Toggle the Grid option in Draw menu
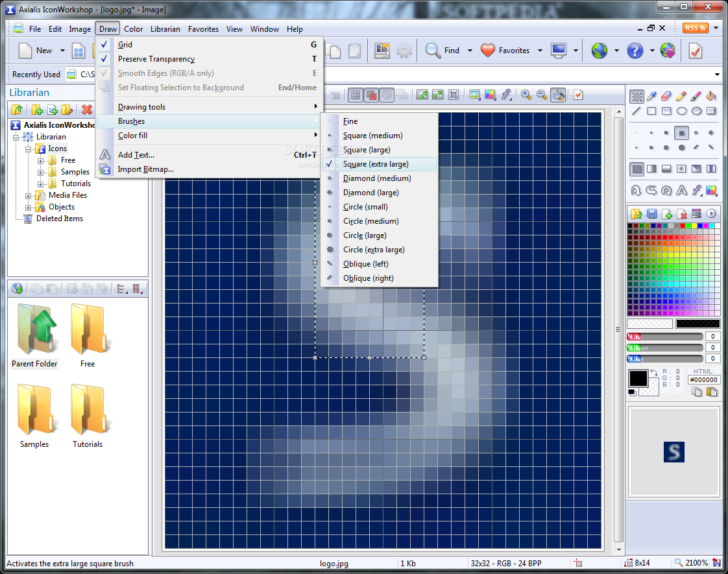This screenshot has width=728, height=574. (x=208, y=45)
